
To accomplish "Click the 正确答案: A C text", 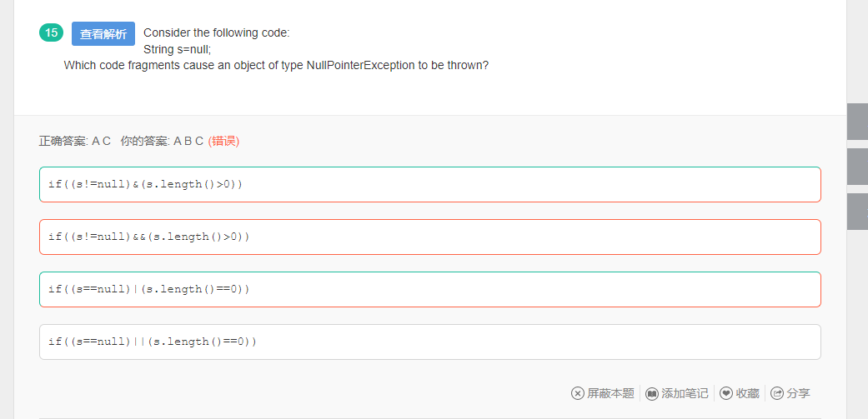I will click(x=75, y=141).
